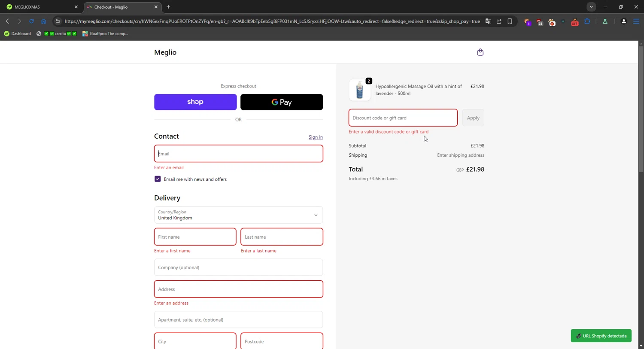Open the tab search dropdown arrow
The height and width of the screenshot is (349, 644).
[591, 7]
